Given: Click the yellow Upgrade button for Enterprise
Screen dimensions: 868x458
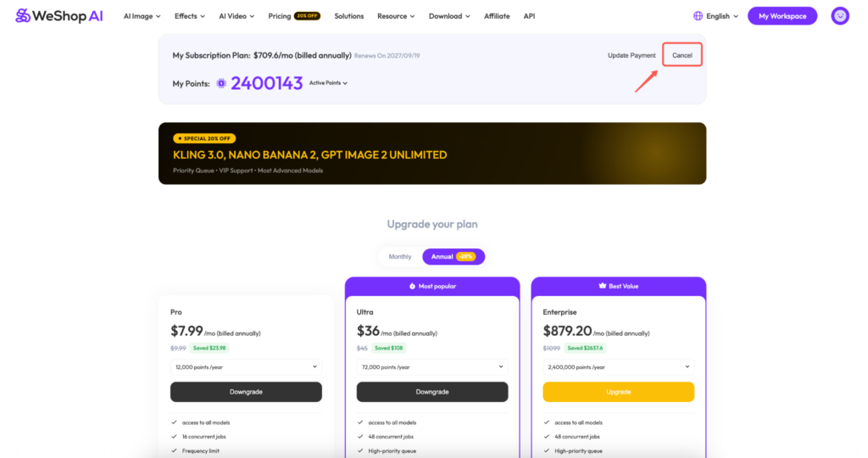Looking at the screenshot, I should [618, 392].
